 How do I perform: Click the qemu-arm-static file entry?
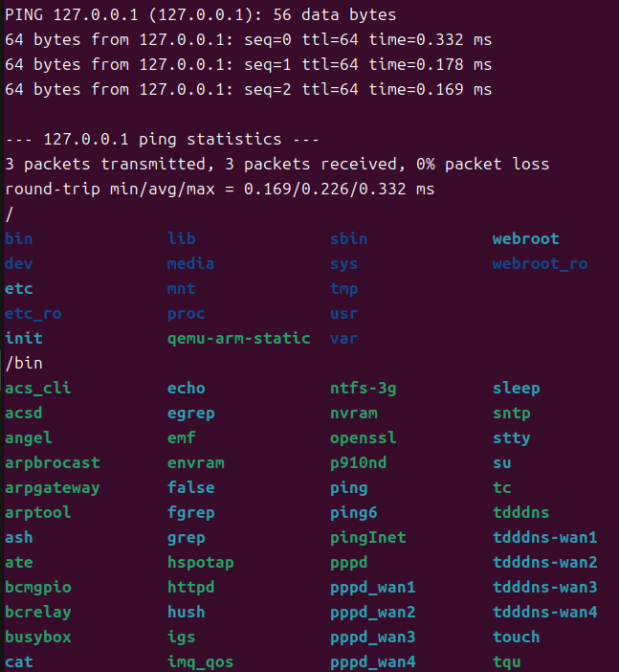coord(238,338)
